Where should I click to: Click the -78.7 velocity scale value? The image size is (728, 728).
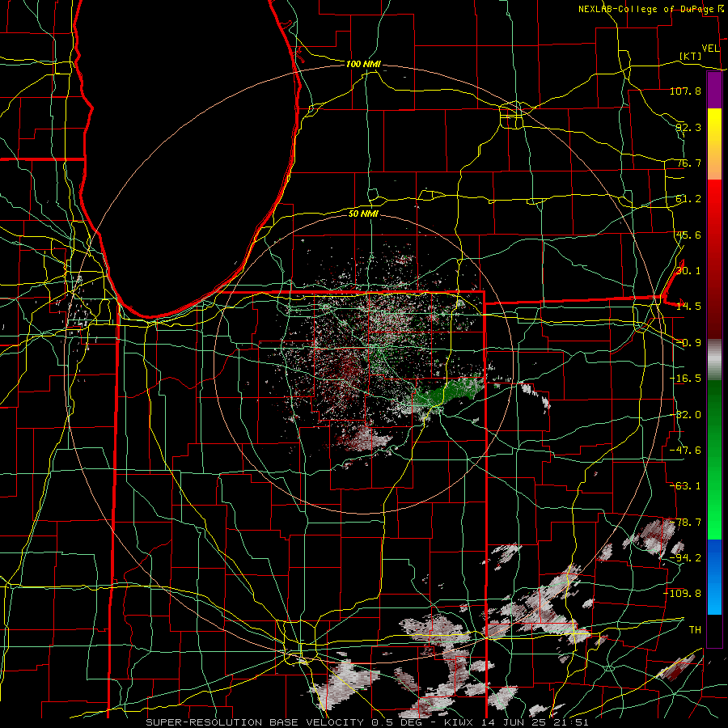pos(685,523)
